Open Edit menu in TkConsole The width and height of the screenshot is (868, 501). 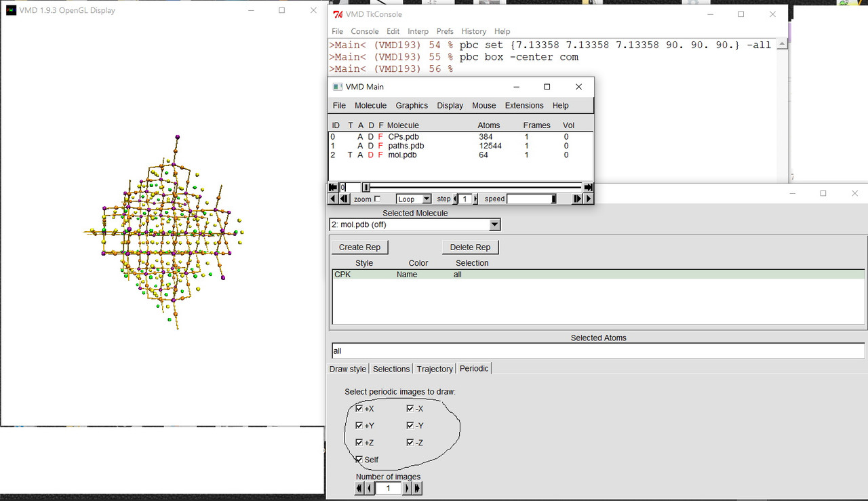click(x=393, y=31)
